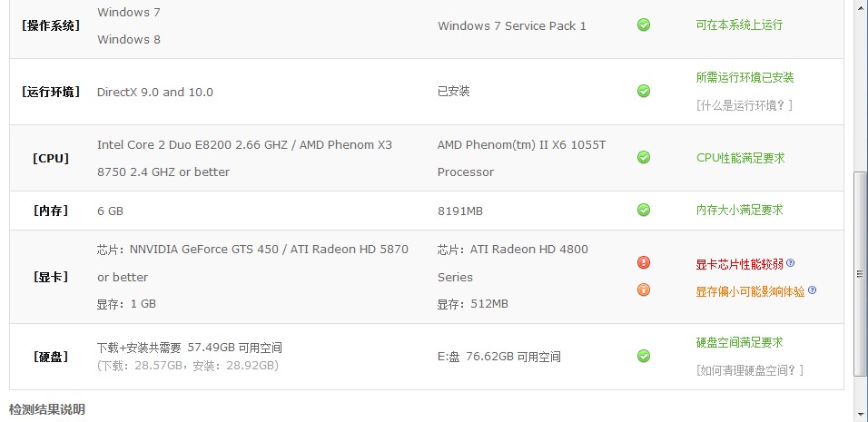Click the green check icon in hard disk row
Screen dimensions: 868x422
pyautogui.click(x=643, y=356)
